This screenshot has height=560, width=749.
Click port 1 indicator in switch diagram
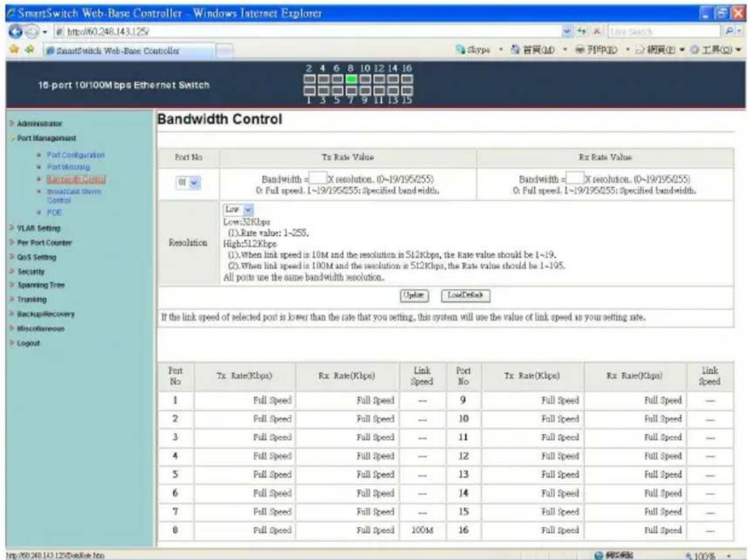[309, 90]
